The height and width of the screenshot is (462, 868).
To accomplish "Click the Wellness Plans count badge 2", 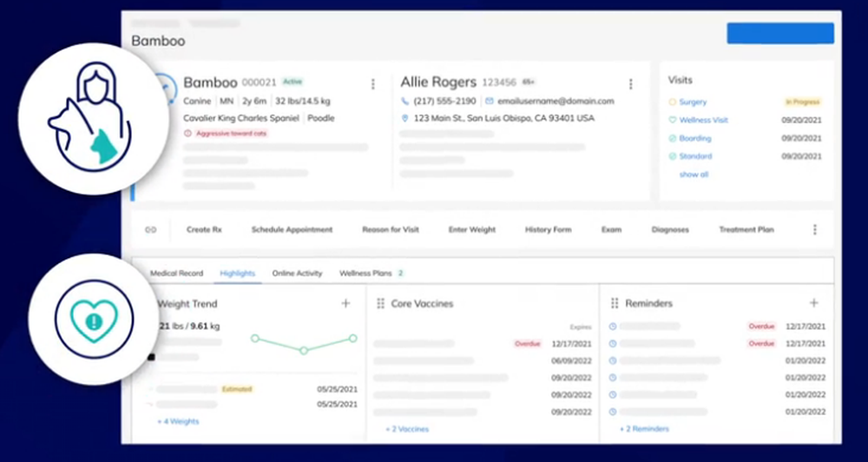I will (x=400, y=273).
